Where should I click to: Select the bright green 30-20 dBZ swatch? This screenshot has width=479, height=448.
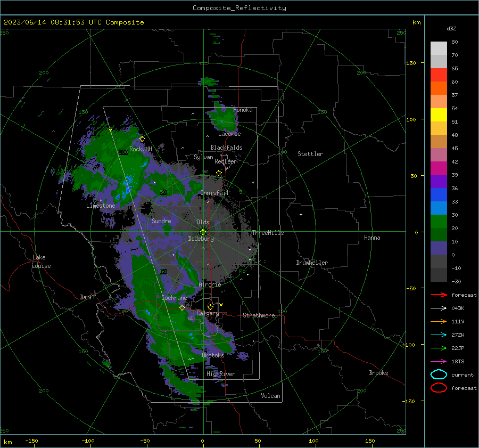[x=439, y=222]
